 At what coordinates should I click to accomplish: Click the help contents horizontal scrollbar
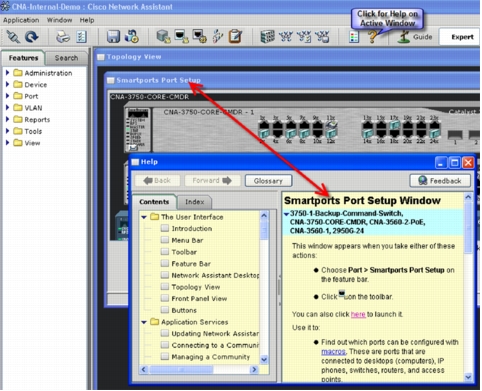(199, 369)
